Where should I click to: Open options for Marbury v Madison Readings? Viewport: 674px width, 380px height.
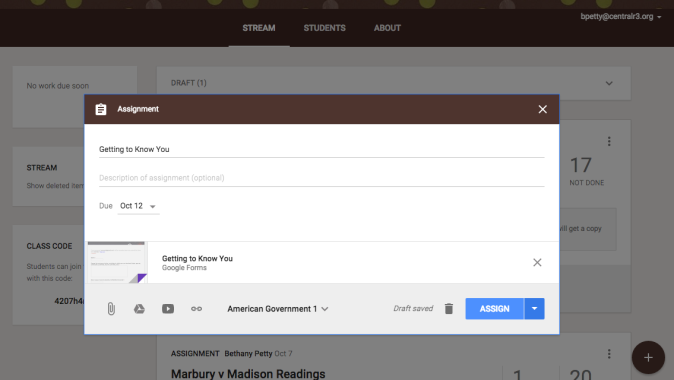(x=609, y=354)
